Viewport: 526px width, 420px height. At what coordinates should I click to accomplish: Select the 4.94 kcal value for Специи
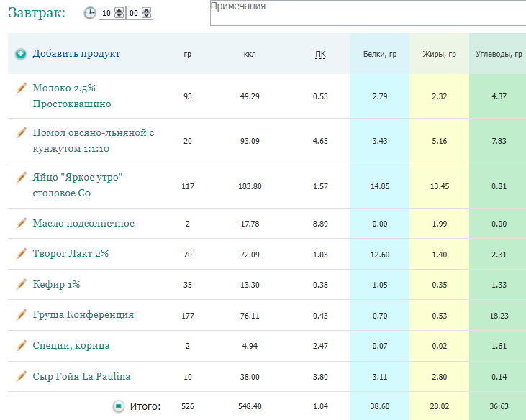[250, 346]
